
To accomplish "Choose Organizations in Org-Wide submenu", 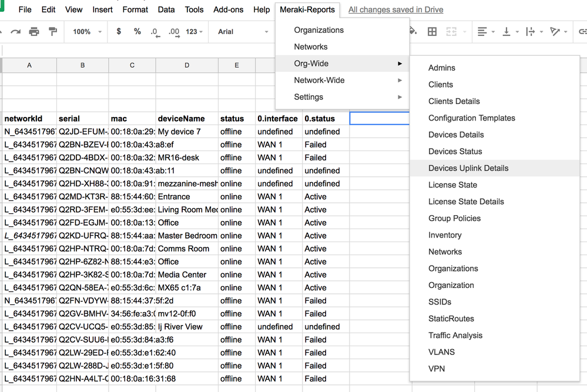I will (495, 269).
